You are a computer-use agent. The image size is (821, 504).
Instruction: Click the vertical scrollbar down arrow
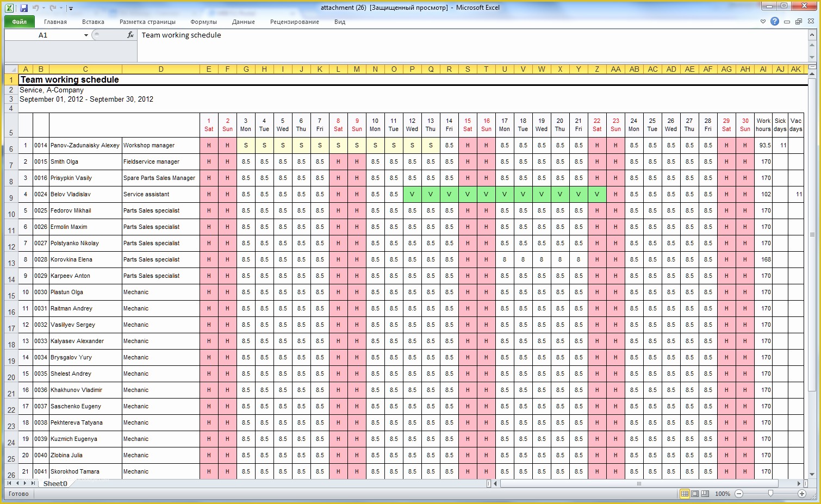[812, 475]
